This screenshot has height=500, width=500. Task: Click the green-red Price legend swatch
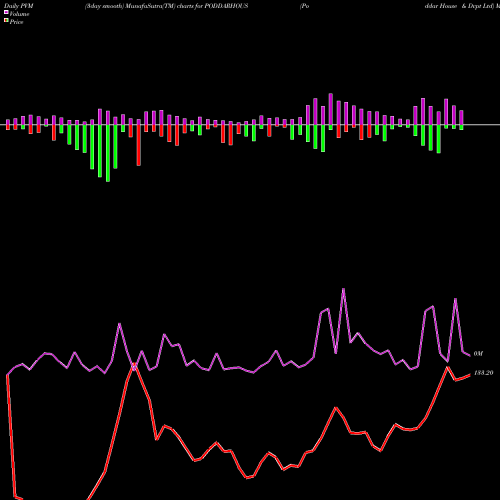coord(6,20)
